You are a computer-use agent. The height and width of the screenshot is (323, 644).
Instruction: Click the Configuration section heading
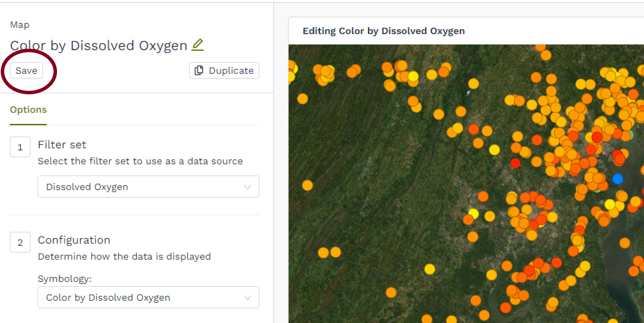(74, 240)
